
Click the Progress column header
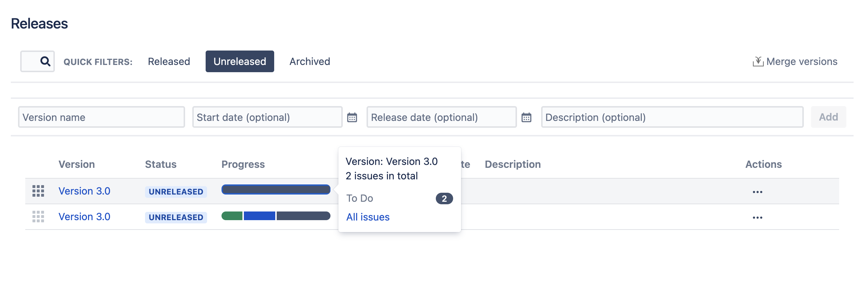point(243,164)
